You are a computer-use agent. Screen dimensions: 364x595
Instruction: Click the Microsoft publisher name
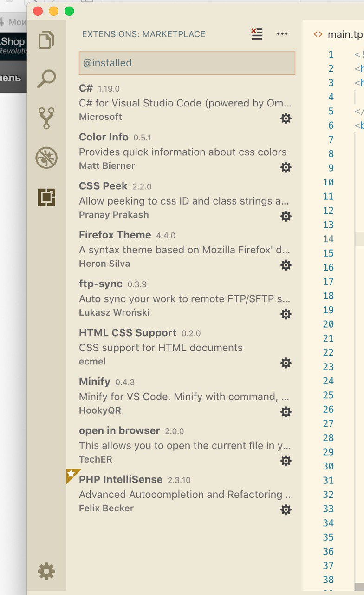click(101, 117)
